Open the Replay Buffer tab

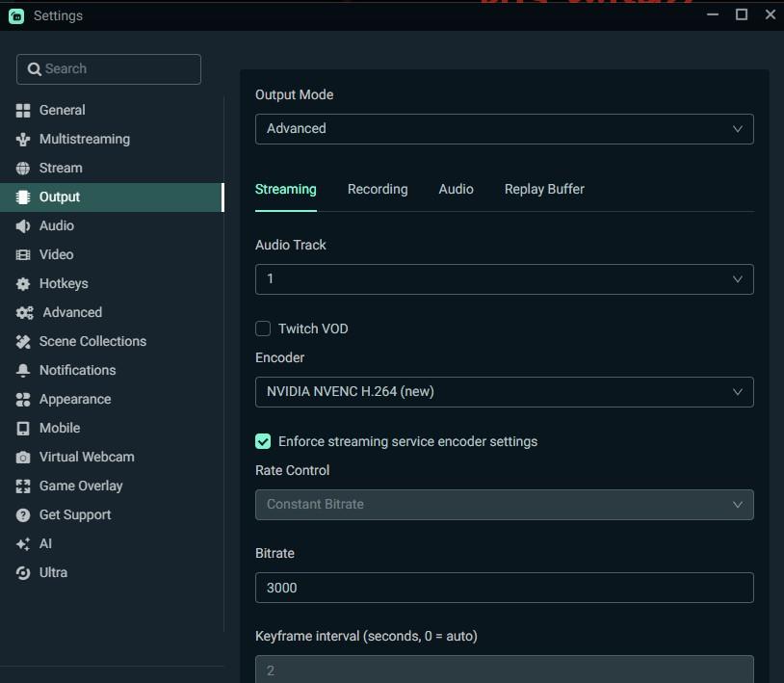point(544,190)
